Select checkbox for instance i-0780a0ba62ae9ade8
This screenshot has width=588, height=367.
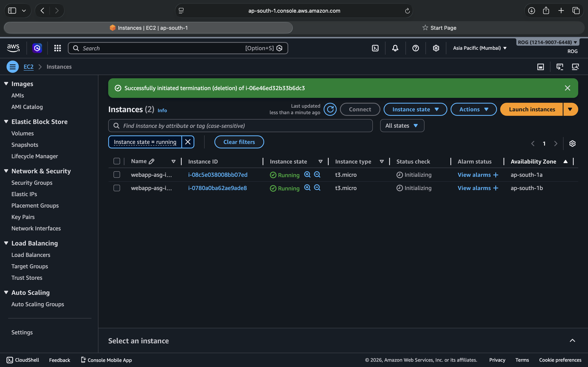(x=117, y=188)
